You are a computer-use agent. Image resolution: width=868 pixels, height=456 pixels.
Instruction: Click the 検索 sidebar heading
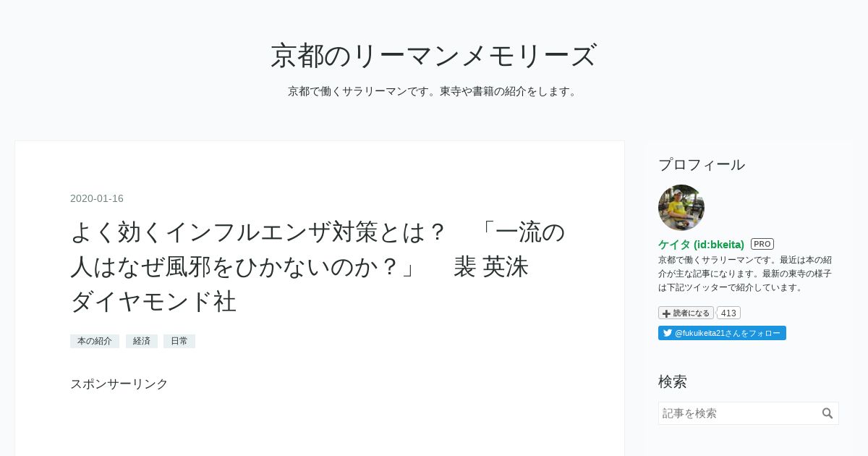[673, 381]
